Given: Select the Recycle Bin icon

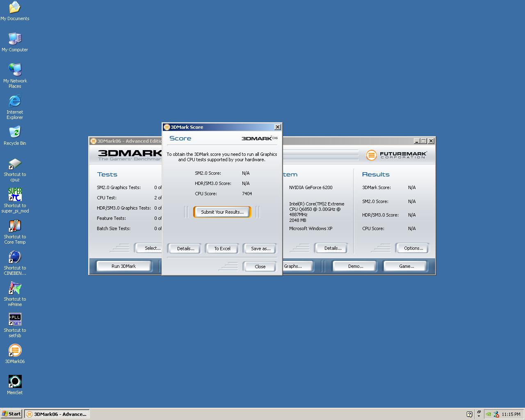Looking at the screenshot, I should pyautogui.click(x=15, y=135).
